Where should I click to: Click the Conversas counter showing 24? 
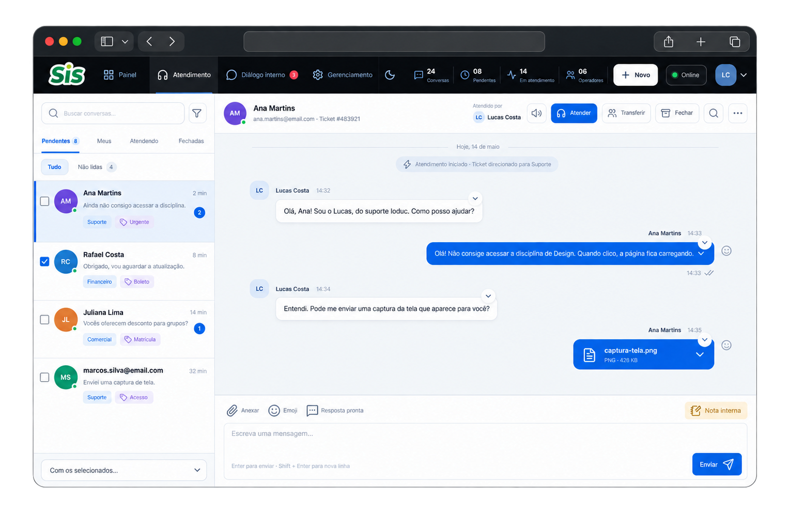click(431, 75)
